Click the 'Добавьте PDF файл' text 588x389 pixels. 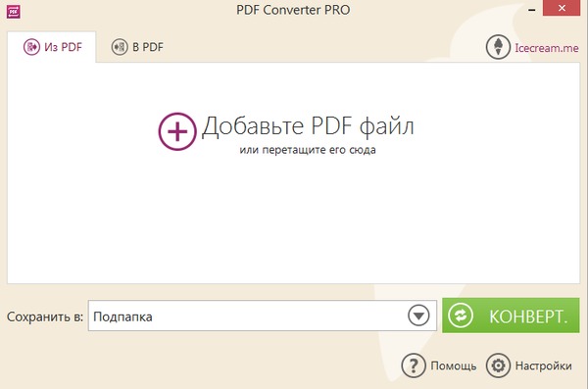[x=308, y=126]
